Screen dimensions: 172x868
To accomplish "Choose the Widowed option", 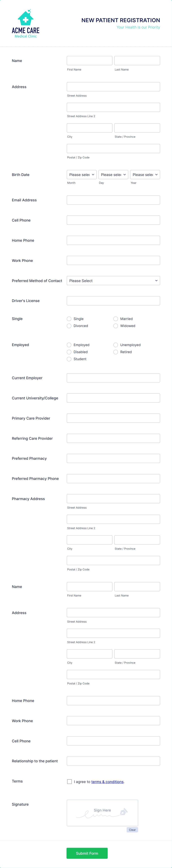I will pos(116,326).
